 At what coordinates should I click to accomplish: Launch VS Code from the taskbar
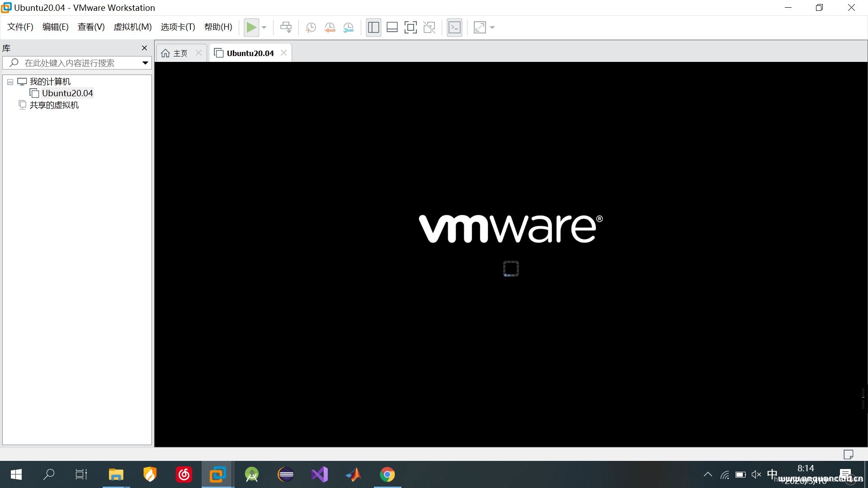coord(320,474)
